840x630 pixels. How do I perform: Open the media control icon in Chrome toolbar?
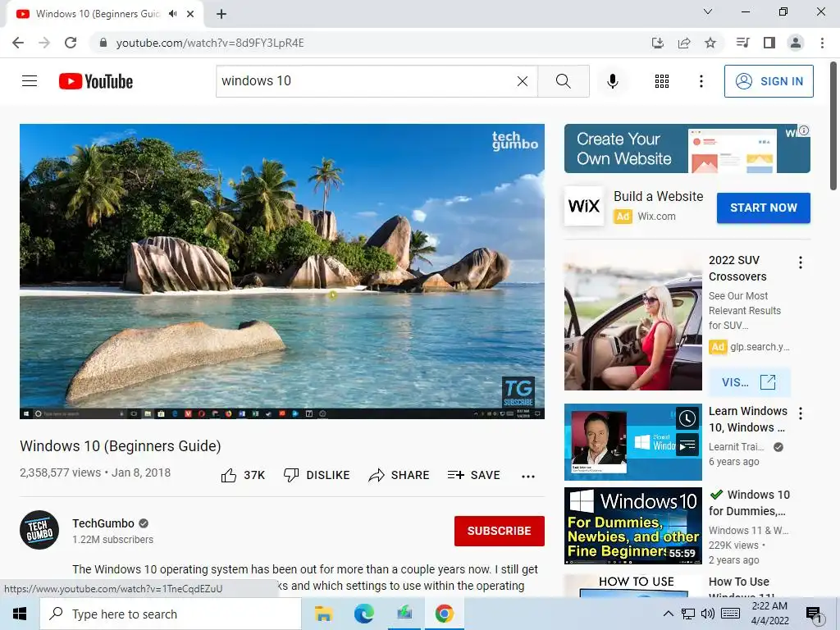[x=742, y=43]
